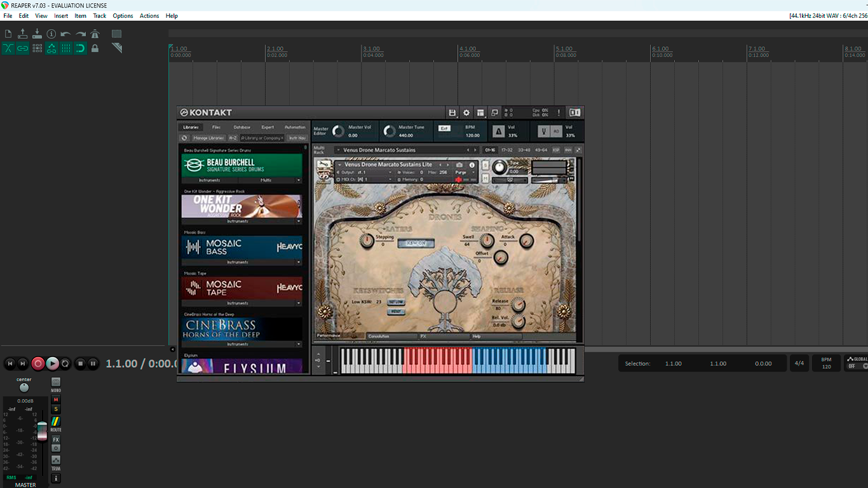The height and width of the screenshot is (488, 868).
Task: Open the File menu
Action: [8, 16]
